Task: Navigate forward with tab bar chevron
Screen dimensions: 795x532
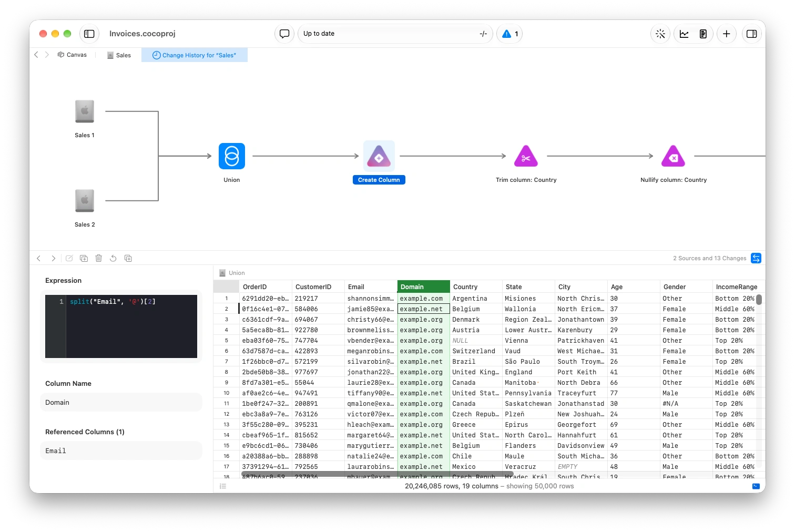Action: click(47, 55)
